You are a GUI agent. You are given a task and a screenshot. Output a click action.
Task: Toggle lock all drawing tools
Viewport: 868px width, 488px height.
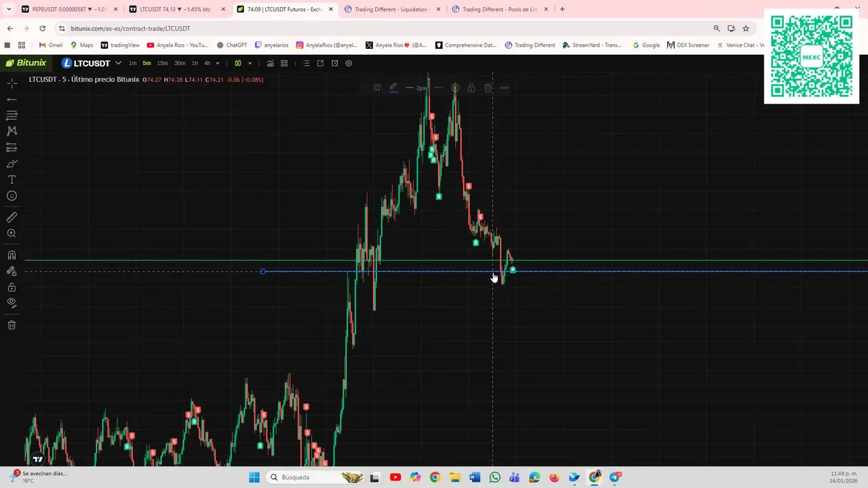click(x=12, y=287)
